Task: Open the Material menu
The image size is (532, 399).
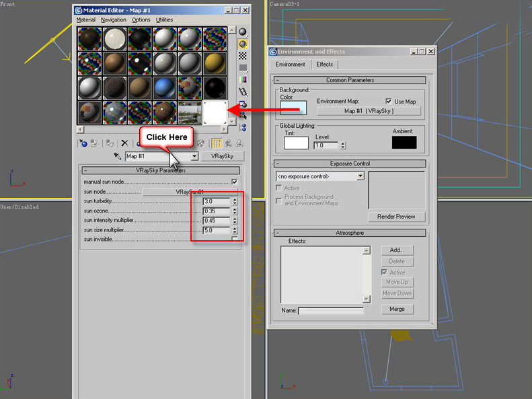Action: coord(86,20)
